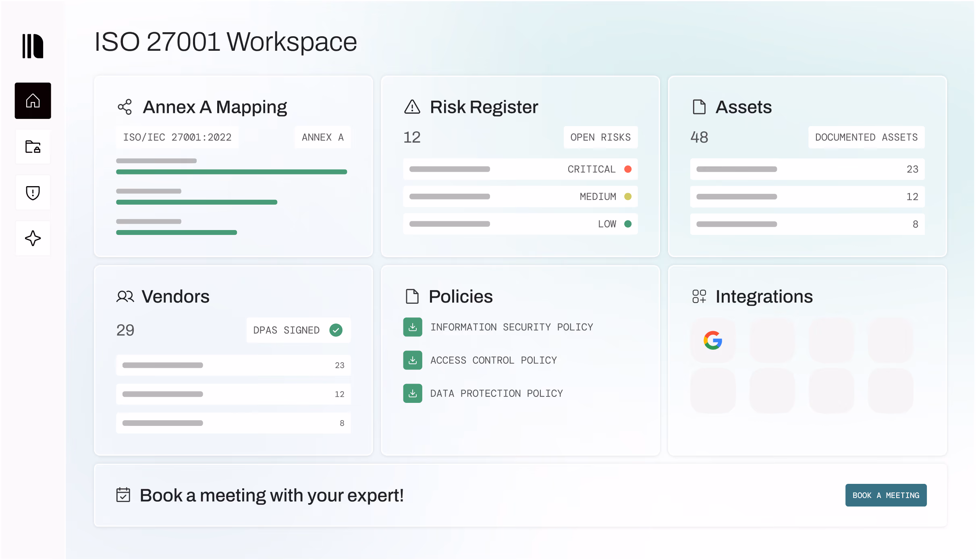This screenshot has width=976, height=560.
Task: Click the Vendors card title
Action: coord(176,297)
